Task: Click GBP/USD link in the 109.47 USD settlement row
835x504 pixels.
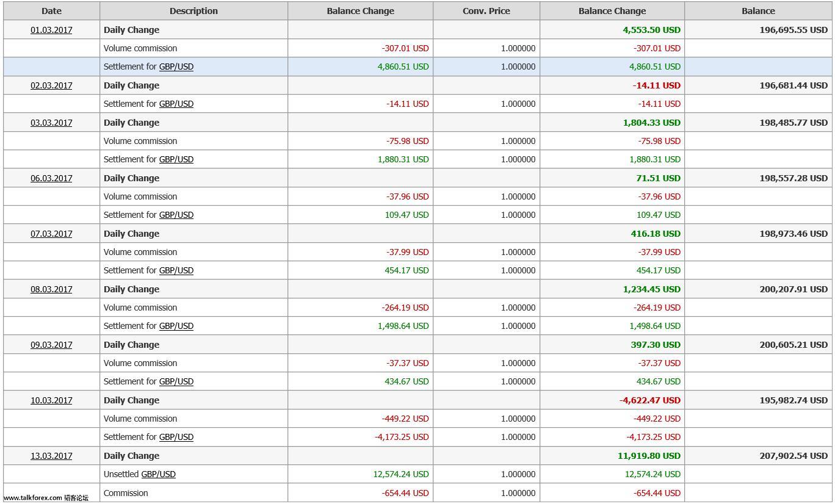Action: (x=176, y=215)
